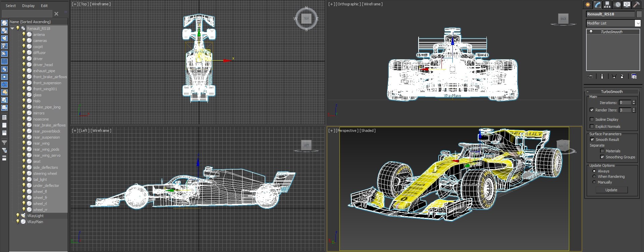Image resolution: width=644 pixels, height=252 pixels.
Task: Toggle Display Helpers filter in Scene Explorer
Action: [x=4, y=54]
